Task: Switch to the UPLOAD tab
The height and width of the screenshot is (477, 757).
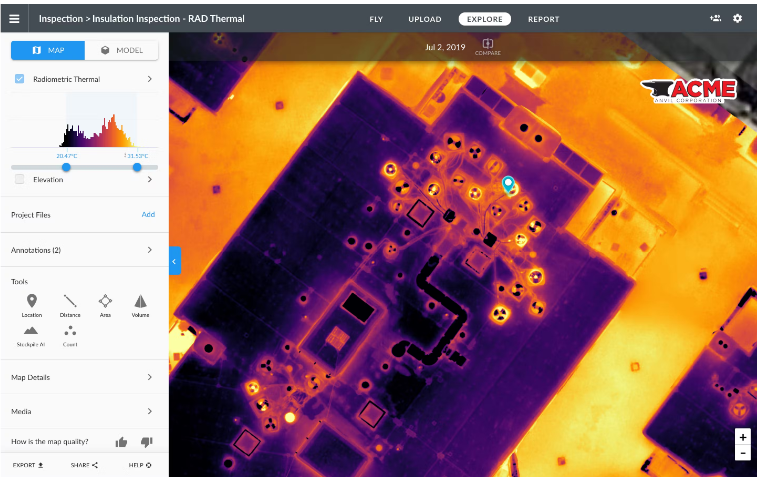Action: pos(425,19)
